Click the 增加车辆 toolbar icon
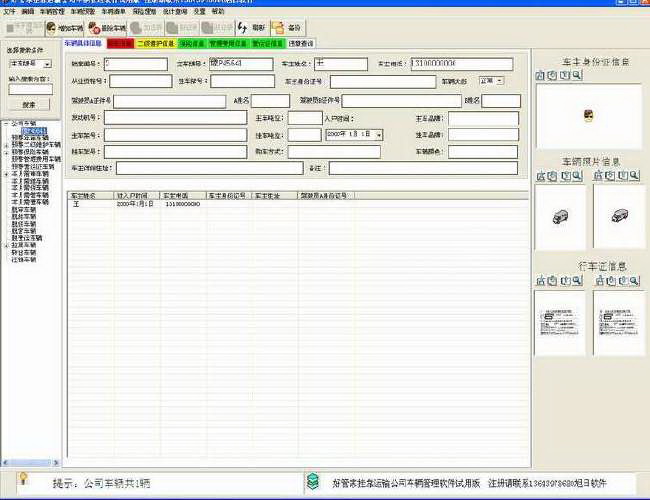 click(51, 28)
